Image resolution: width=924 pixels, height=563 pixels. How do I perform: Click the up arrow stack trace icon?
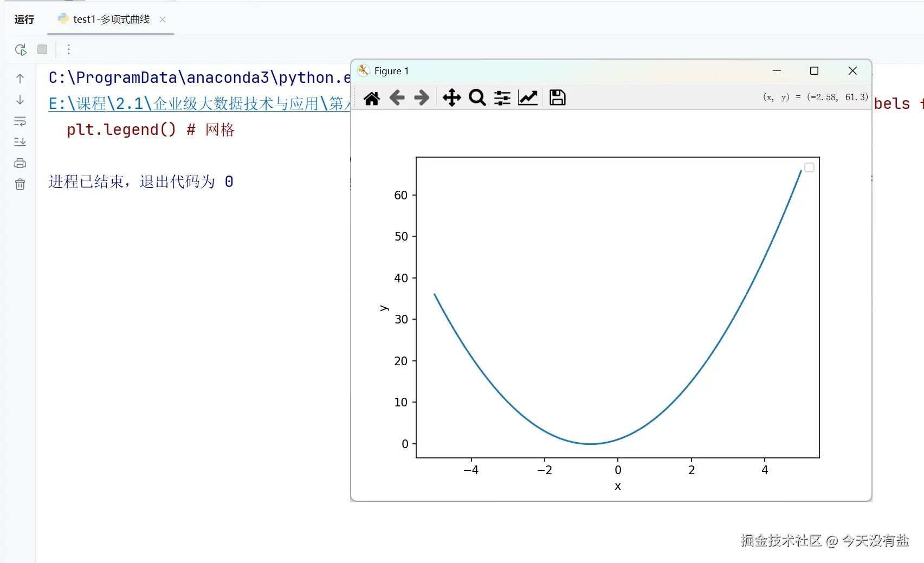[20, 79]
